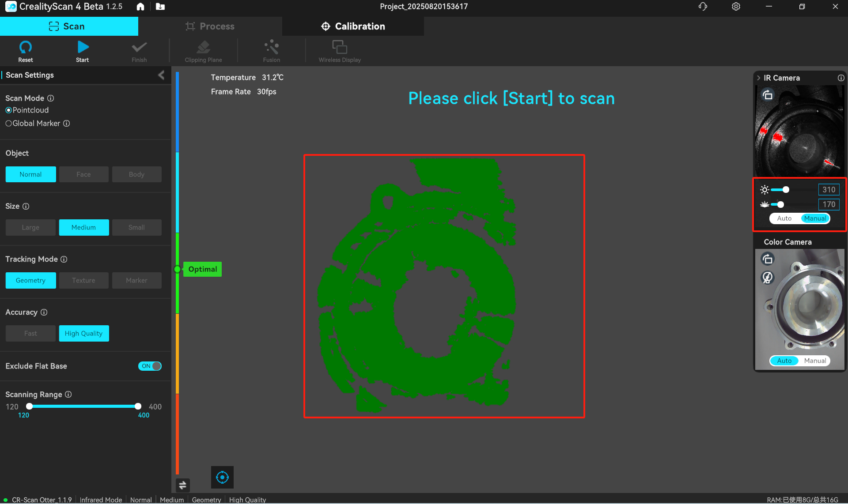The width and height of the screenshot is (848, 504).
Task: Switch to the Process tab
Action: pos(210,26)
